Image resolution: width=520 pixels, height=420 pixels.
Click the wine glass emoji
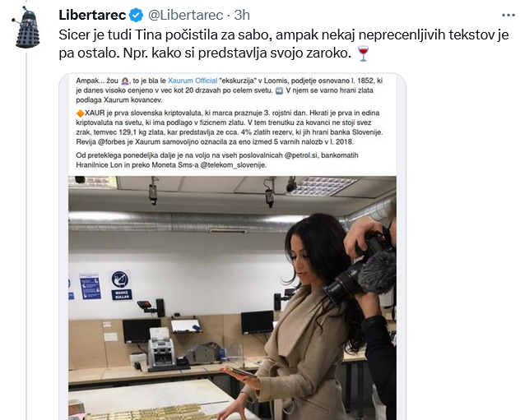364,53
